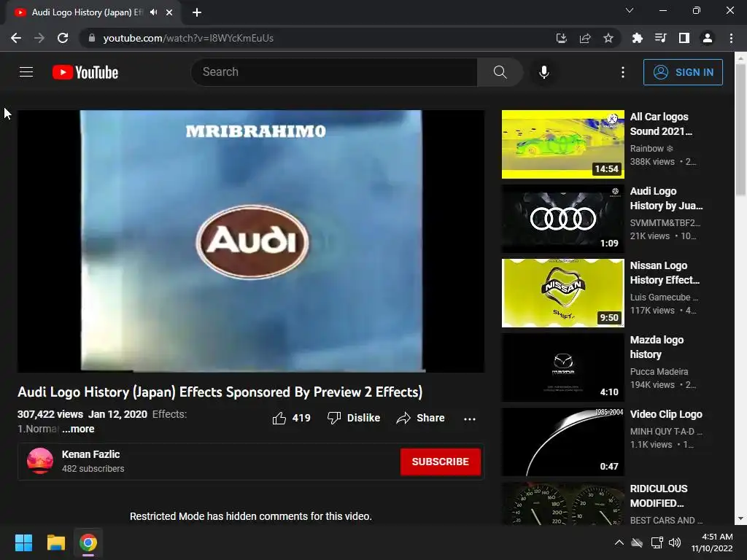Reload the YouTube page
Viewport: 747px width, 560px height.
[x=63, y=38]
